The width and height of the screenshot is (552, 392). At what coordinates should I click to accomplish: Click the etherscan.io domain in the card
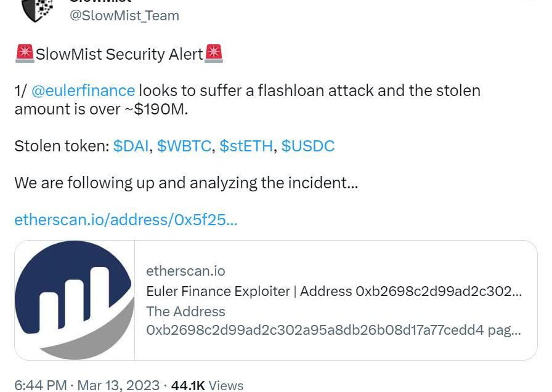185,271
